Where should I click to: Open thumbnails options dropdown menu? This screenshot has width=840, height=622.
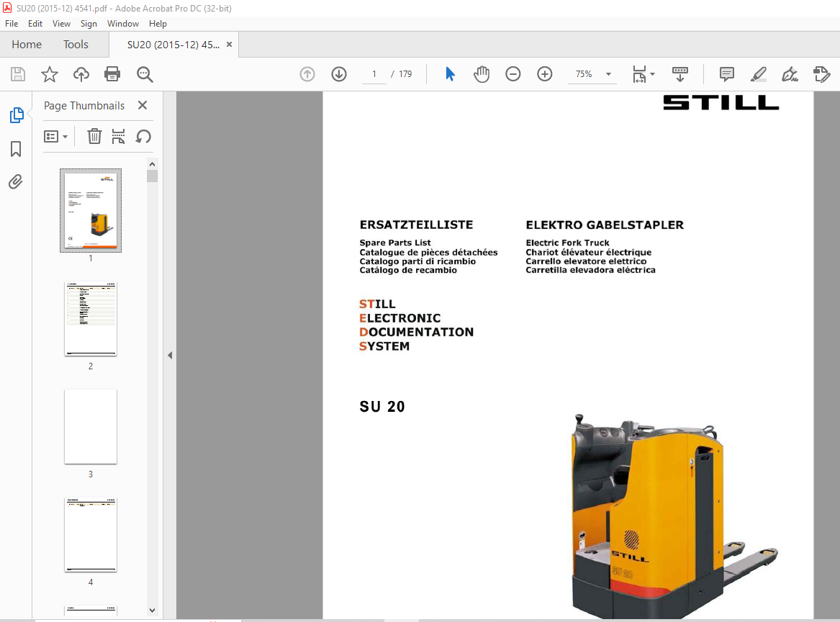coord(55,137)
